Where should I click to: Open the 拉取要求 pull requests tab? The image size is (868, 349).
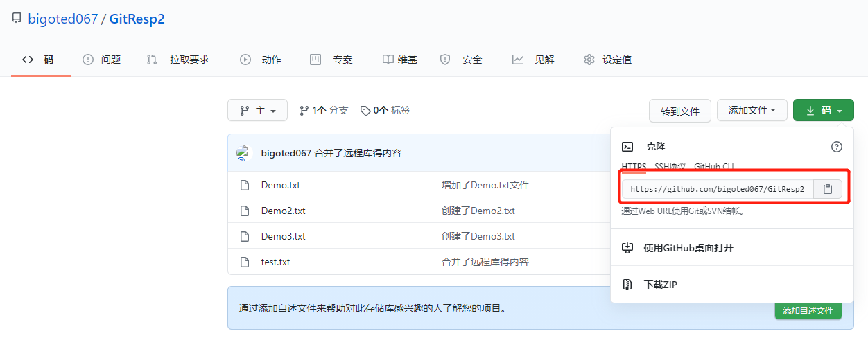click(177, 60)
